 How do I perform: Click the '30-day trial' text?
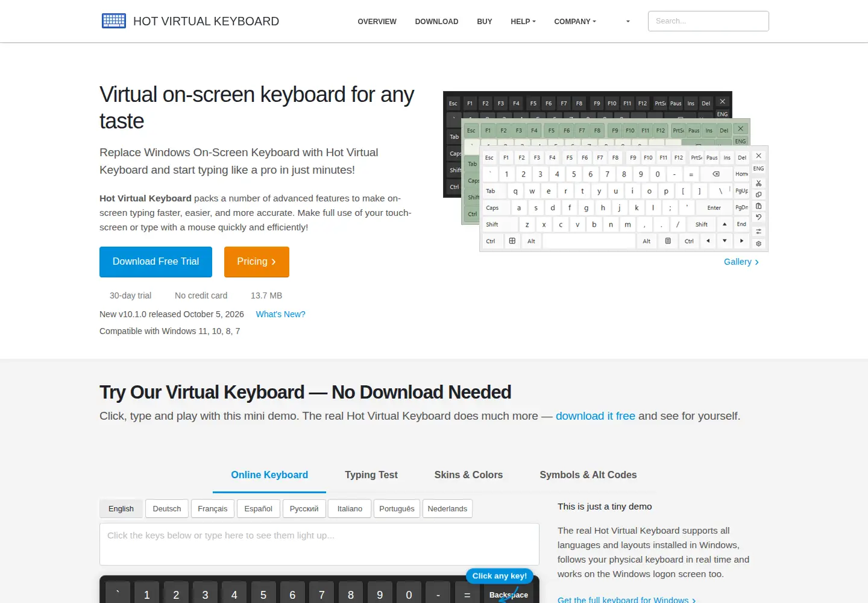130,295
